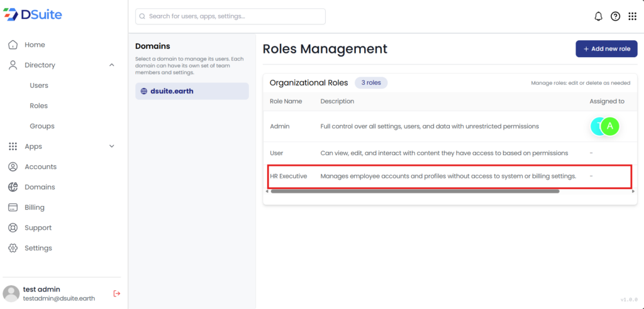Image resolution: width=644 pixels, height=309 pixels.
Task: Click the green A avatar in Admin row
Action: (609, 126)
